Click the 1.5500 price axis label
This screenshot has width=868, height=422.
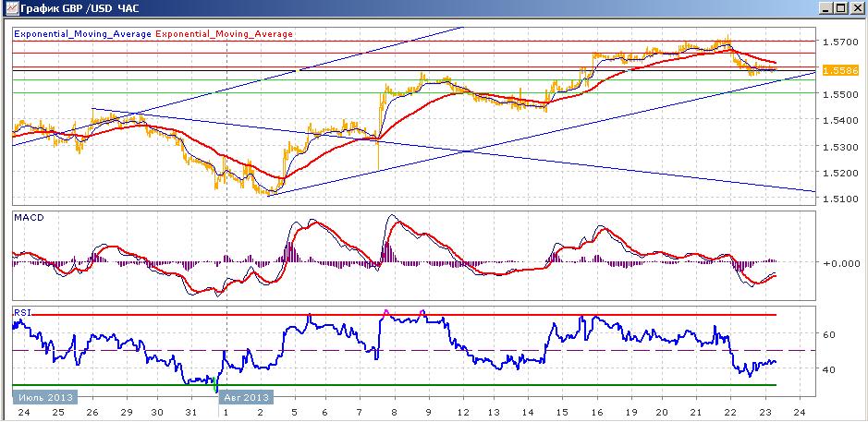(840, 94)
